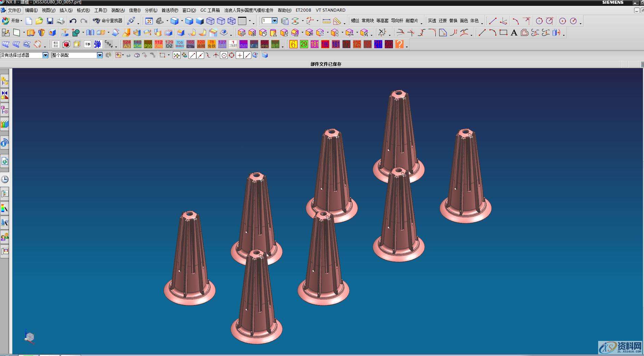
Task: Toggle snap to arc center option
Action: coord(224,55)
